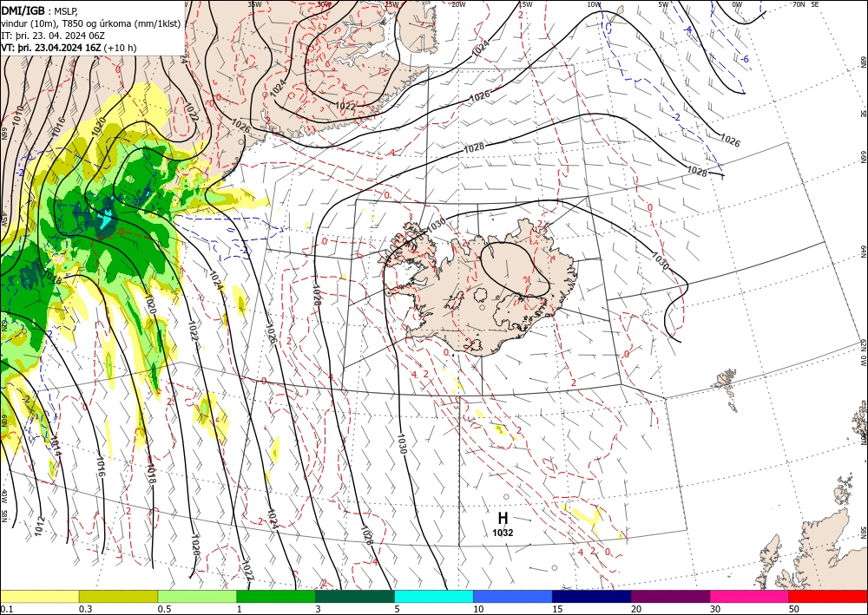
Task: Click the "5W" longitude label
Action: tap(664, 4)
